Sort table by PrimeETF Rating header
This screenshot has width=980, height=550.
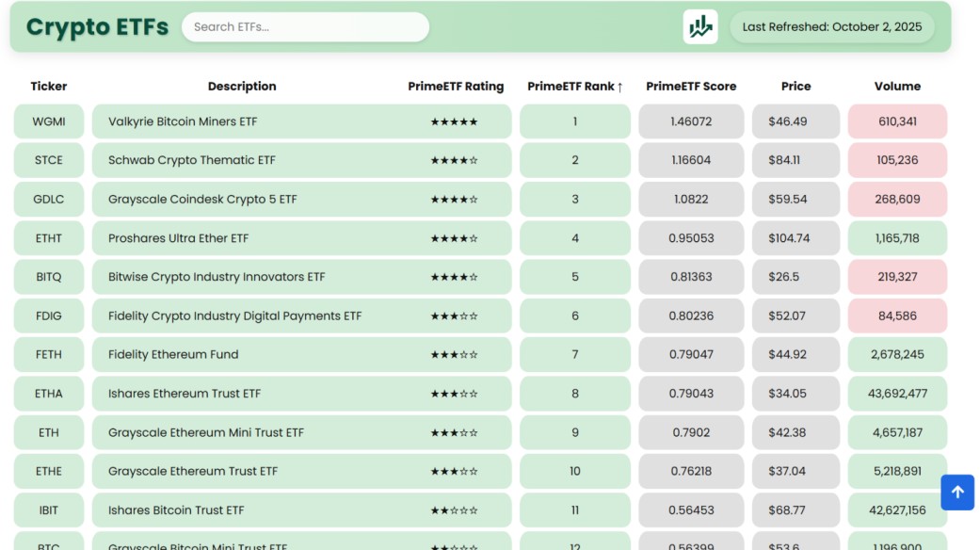(456, 87)
